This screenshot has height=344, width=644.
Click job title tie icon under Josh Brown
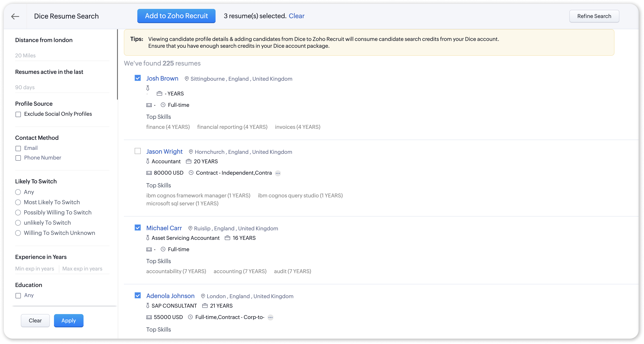(148, 88)
